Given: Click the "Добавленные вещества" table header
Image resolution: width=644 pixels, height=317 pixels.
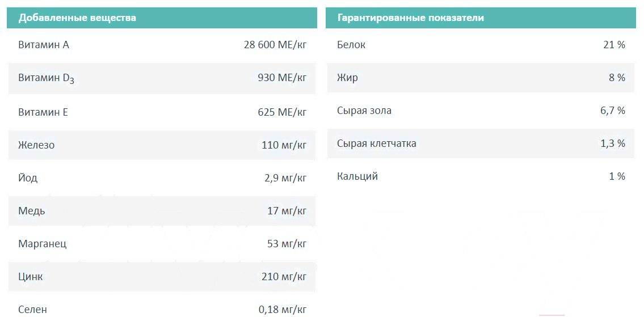Looking at the screenshot, I should (x=77, y=18).
